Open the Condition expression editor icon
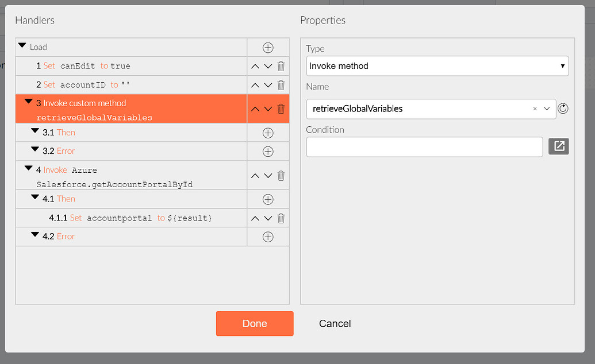Image resolution: width=595 pixels, height=364 pixels. (558, 146)
